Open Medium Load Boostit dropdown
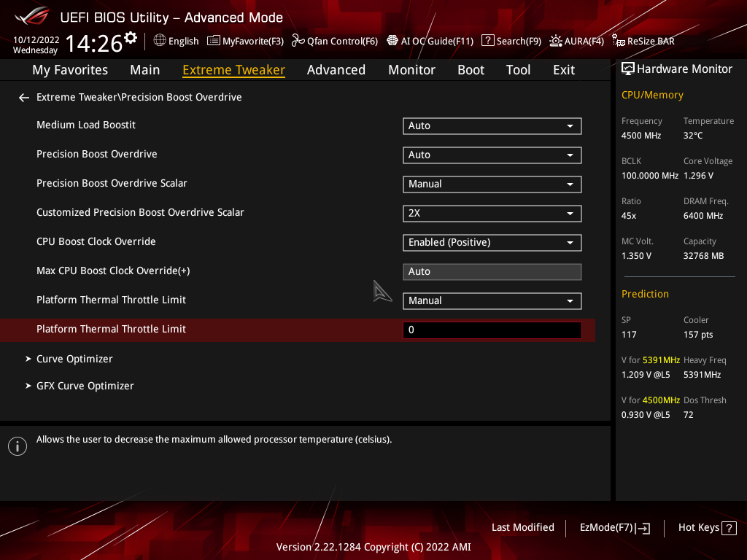The width and height of the screenshot is (747, 560). (x=492, y=125)
